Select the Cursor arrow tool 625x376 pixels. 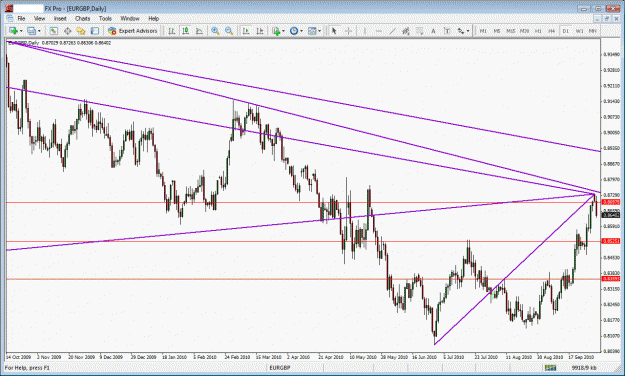click(x=334, y=31)
